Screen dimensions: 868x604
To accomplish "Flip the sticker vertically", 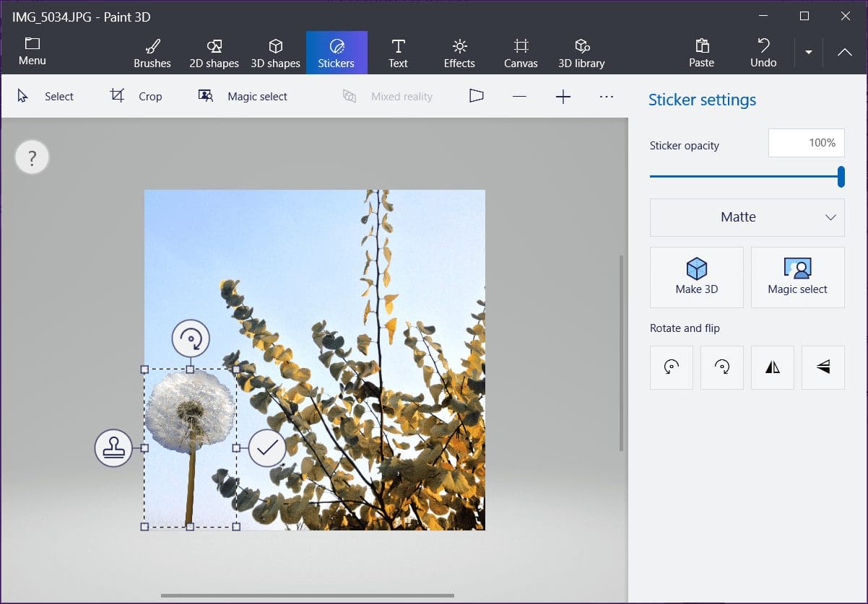I will click(x=823, y=367).
